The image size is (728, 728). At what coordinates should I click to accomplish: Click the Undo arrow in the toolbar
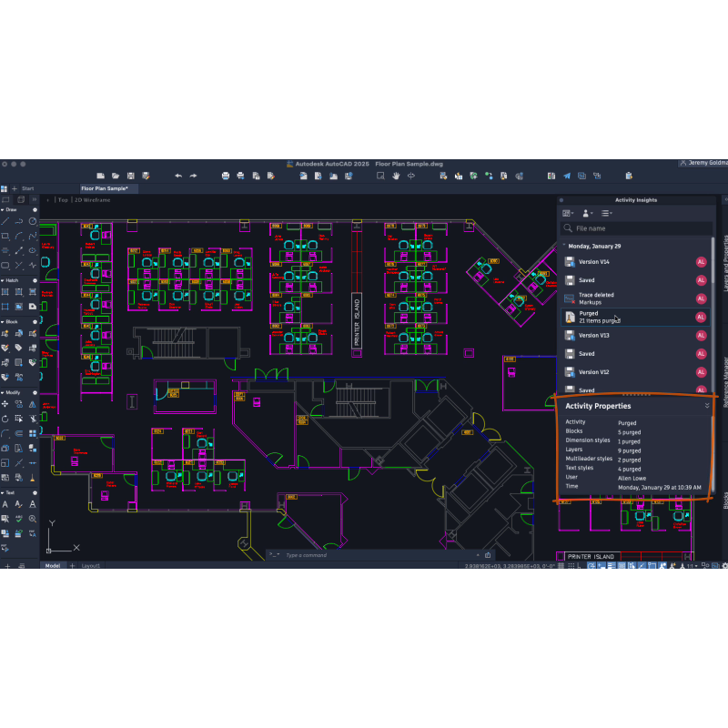coord(178,176)
